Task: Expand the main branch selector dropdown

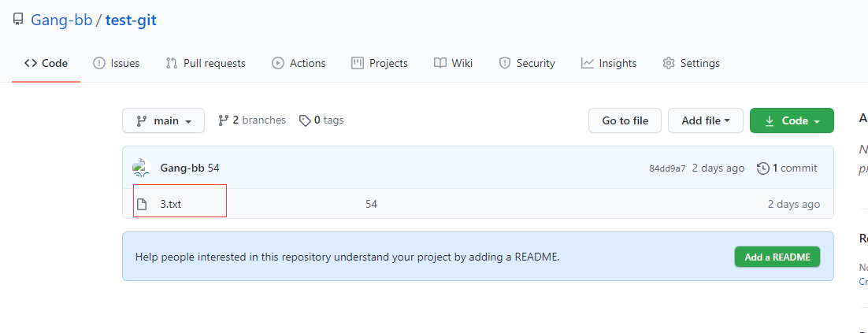Action: pyautogui.click(x=163, y=120)
